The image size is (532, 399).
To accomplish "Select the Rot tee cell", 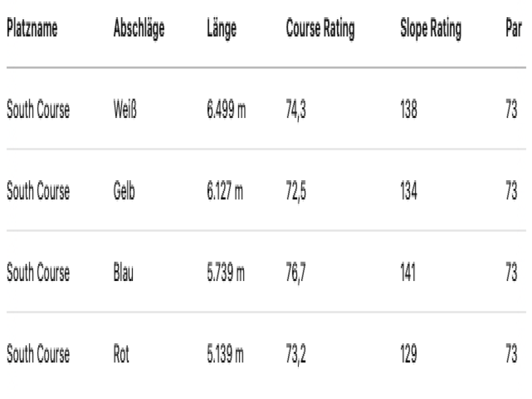I will pyautogui.click(x=121, y=353).
